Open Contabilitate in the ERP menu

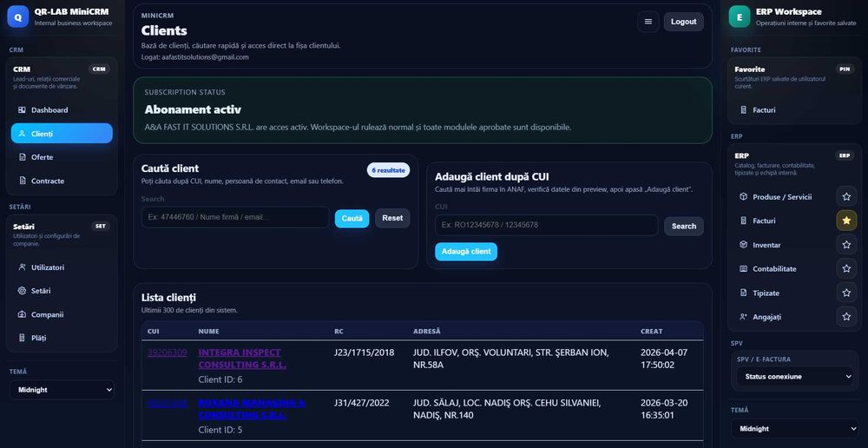tap(783, 268)
